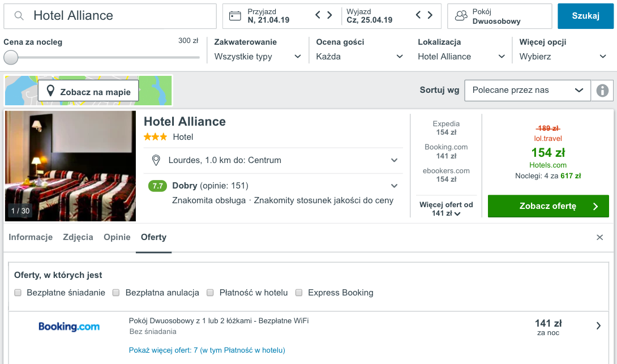Click the search magnifier icon
This screenshot has width=617, height=364.
pos(19,16)
